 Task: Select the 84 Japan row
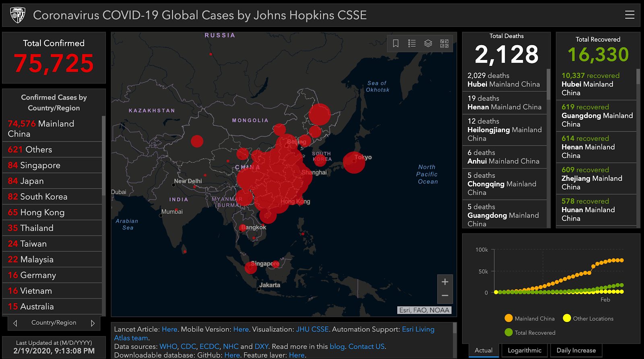(x=52, y=181)
